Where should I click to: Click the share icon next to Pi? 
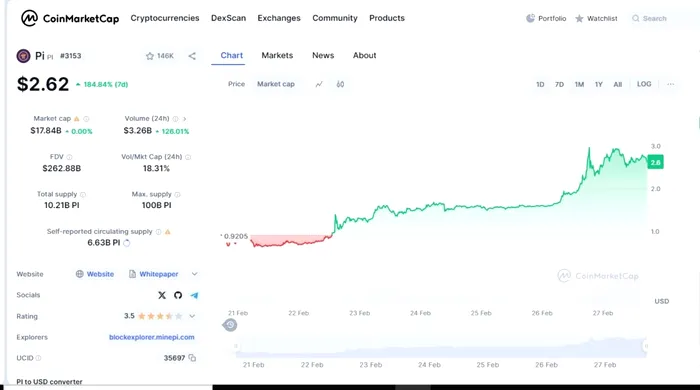(x=192, y=56)
